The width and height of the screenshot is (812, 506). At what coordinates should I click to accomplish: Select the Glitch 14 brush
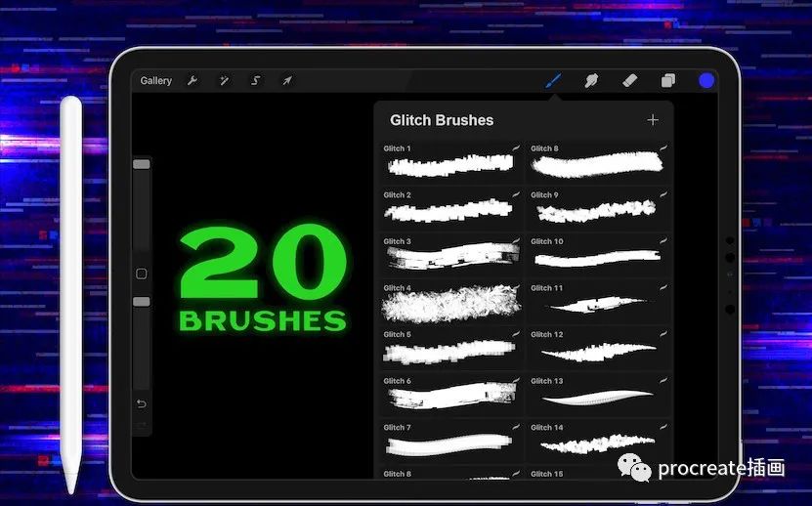pos(599,442)
